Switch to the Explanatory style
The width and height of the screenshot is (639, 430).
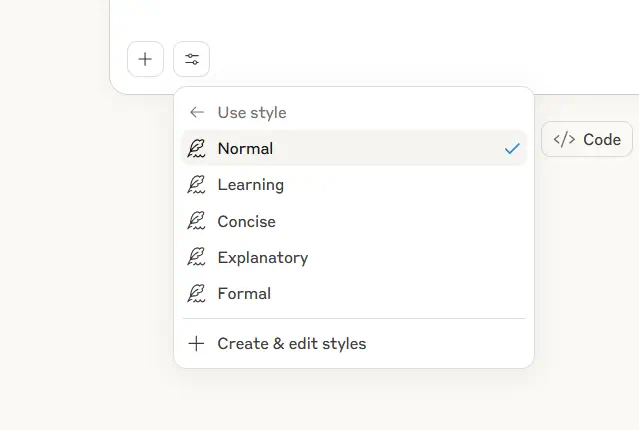pyautogui.click(x=263, y=257)
